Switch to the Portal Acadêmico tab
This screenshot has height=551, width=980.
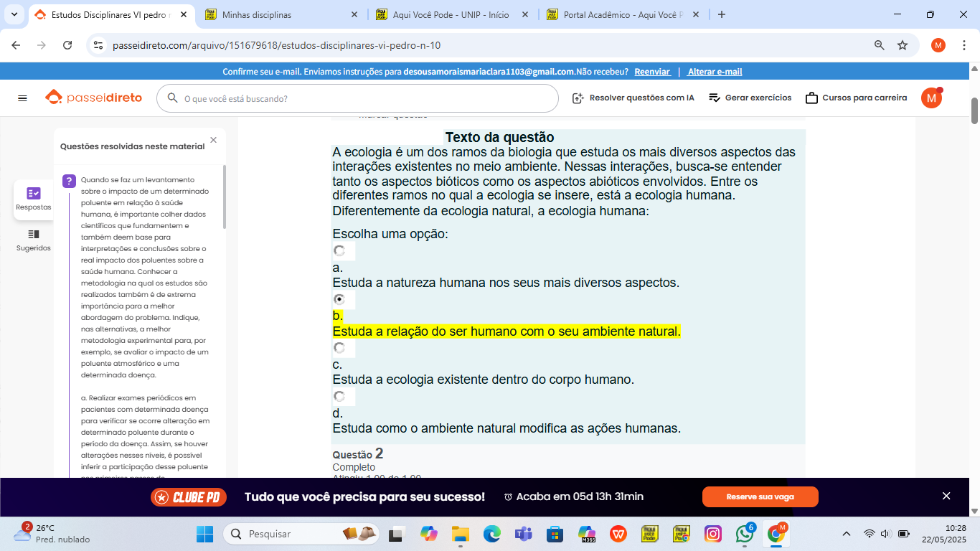click(622, 14)
